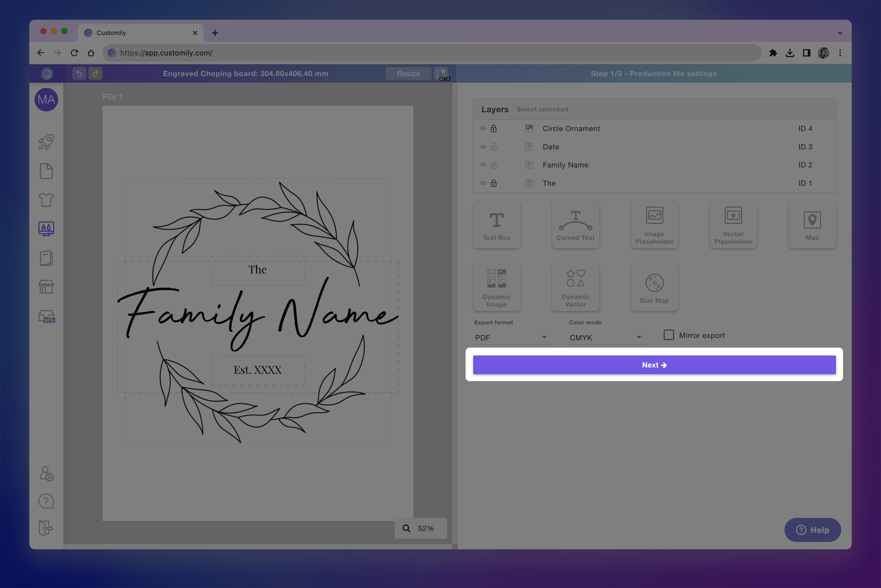Toggle lock on the Date layer
881x588 pixels.
pos(494,147)
